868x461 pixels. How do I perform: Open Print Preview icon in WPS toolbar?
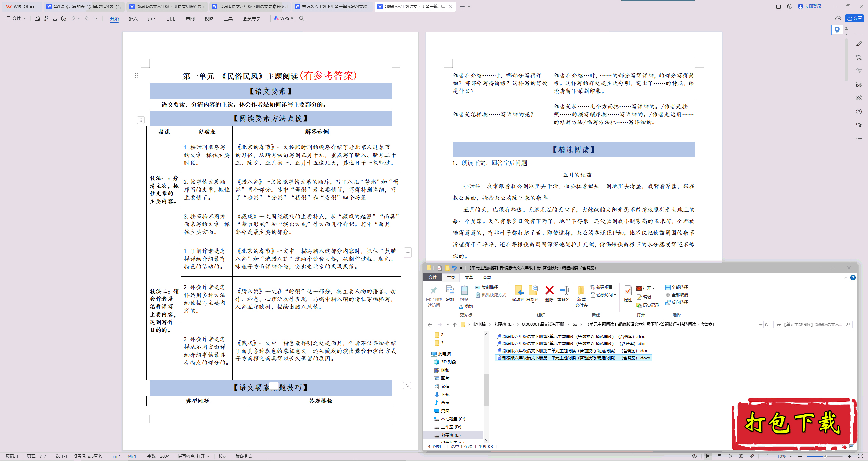[x=64, y=18]
